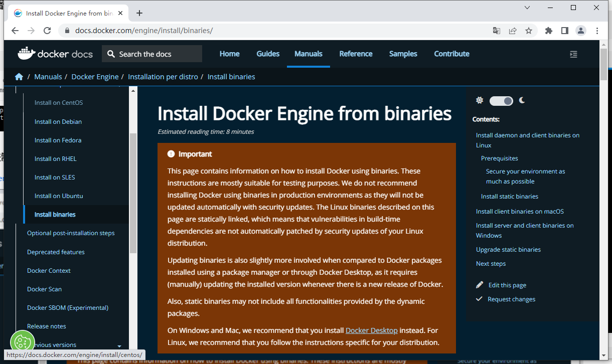The width and height of the screenshot is (612, 364).
Task: Focus the Search the docs field
Action: point(152,54)
